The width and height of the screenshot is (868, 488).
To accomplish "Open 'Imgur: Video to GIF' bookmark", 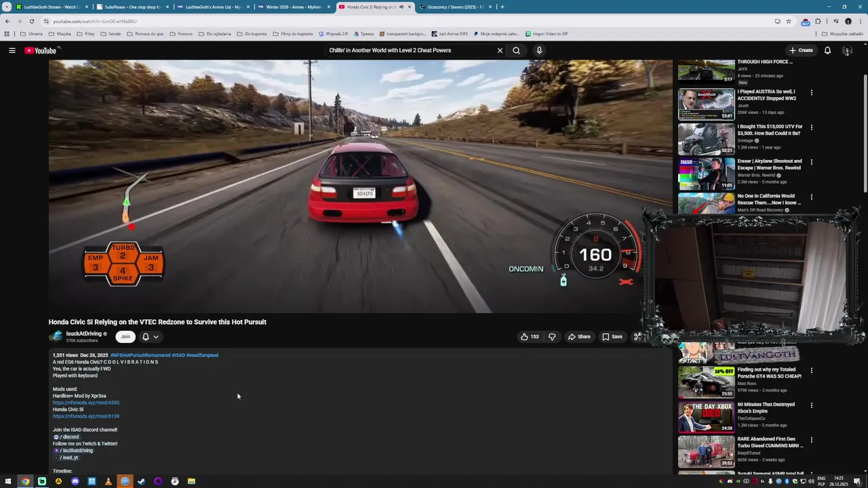I will click(x=547, y=34).
